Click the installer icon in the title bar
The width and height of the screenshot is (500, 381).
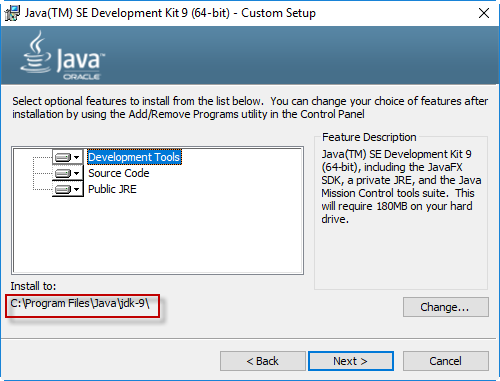(x=12, y=13)
